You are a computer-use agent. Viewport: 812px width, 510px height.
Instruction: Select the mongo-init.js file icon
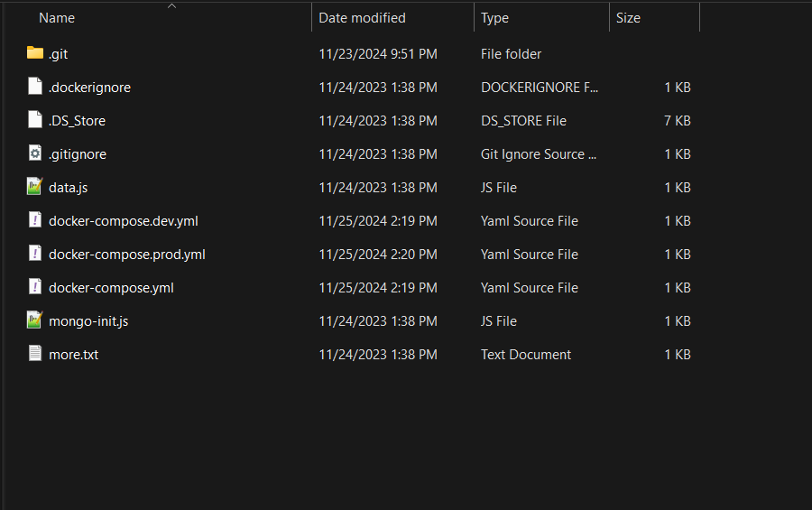(35, 320)
